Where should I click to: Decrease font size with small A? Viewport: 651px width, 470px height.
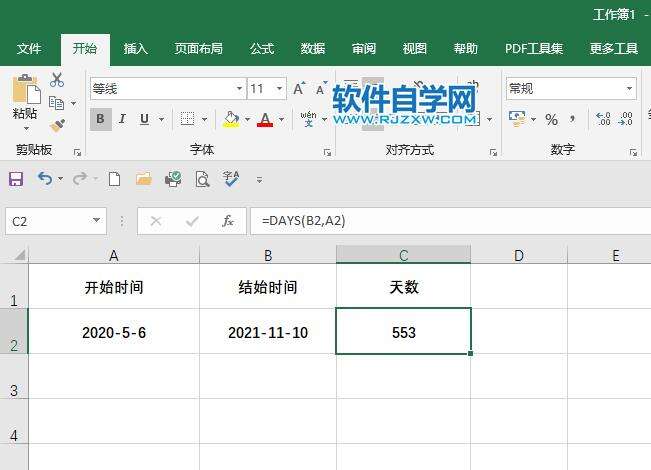coord(321,88)
